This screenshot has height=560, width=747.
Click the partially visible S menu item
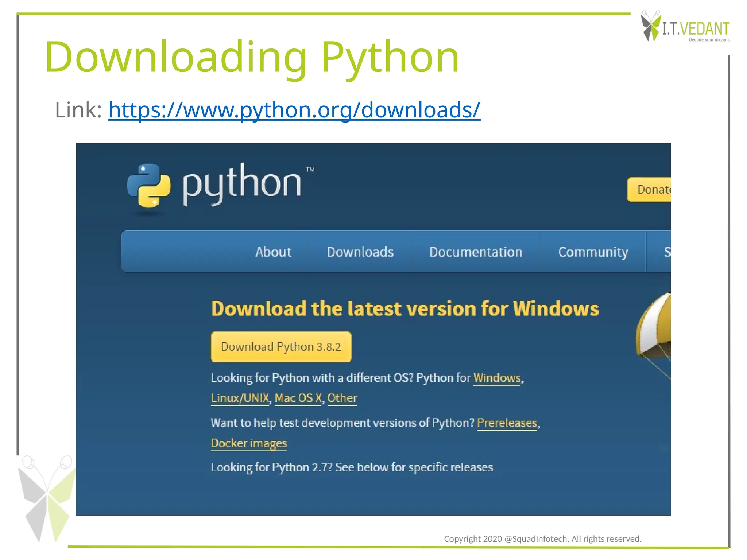pos(666,252)
